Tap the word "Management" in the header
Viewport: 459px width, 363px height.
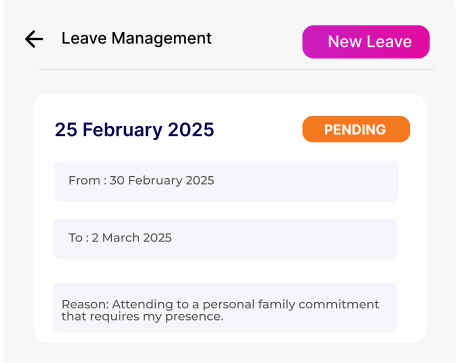161,38
